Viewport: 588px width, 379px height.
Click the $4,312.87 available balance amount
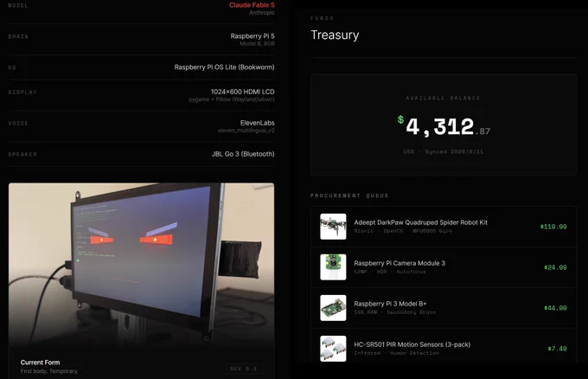click(x=444, y=127)
